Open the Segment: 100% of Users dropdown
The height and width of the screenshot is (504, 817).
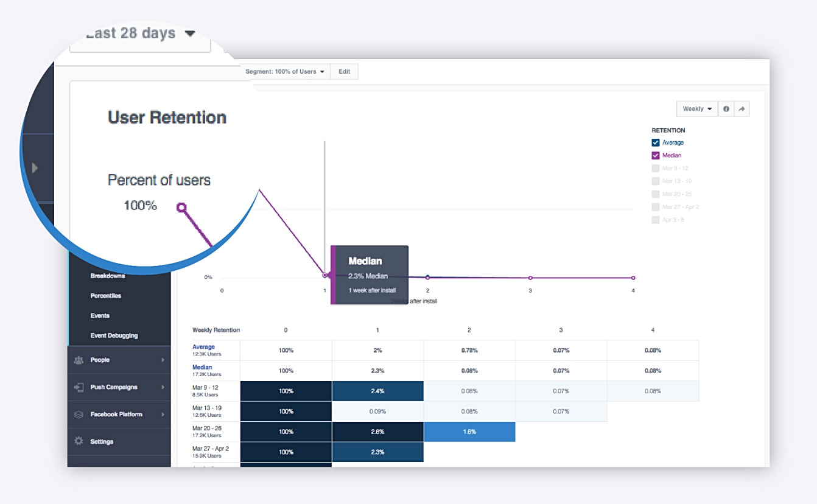(x=284, y=72)
